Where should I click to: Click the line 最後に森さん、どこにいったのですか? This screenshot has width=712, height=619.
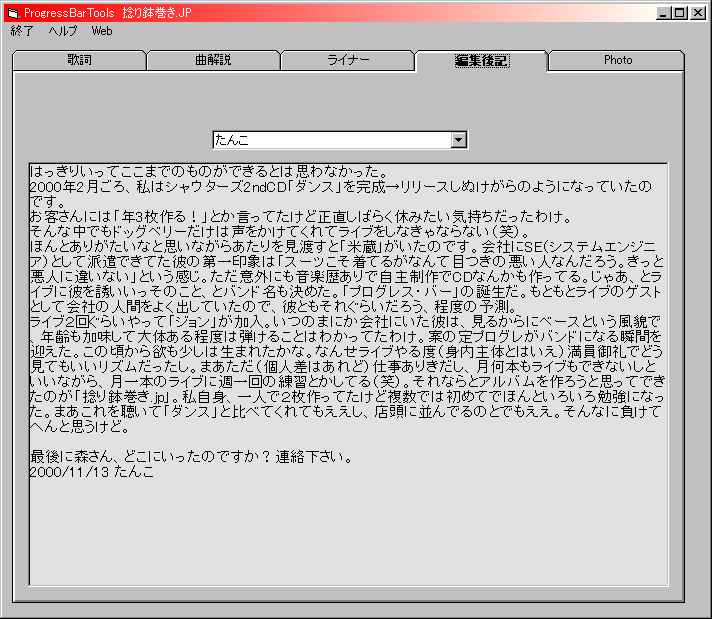191,456
